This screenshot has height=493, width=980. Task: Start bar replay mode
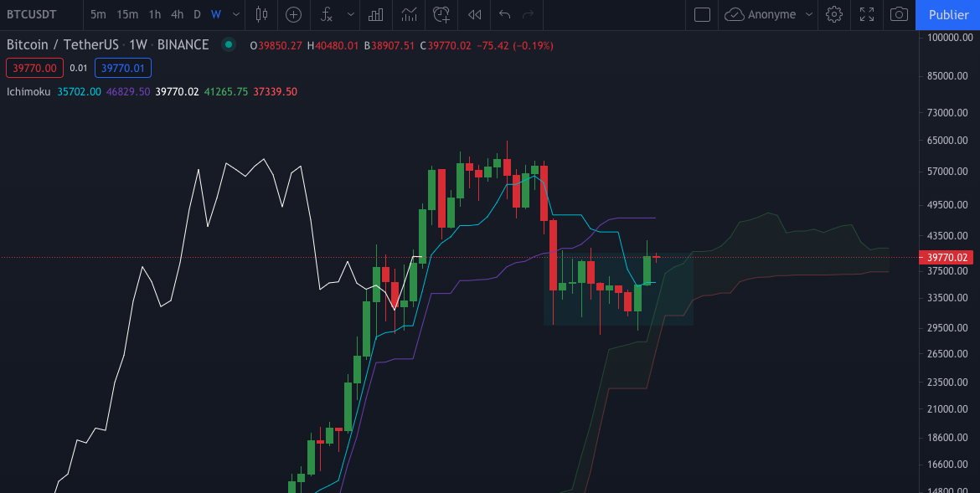click(473, 14)
